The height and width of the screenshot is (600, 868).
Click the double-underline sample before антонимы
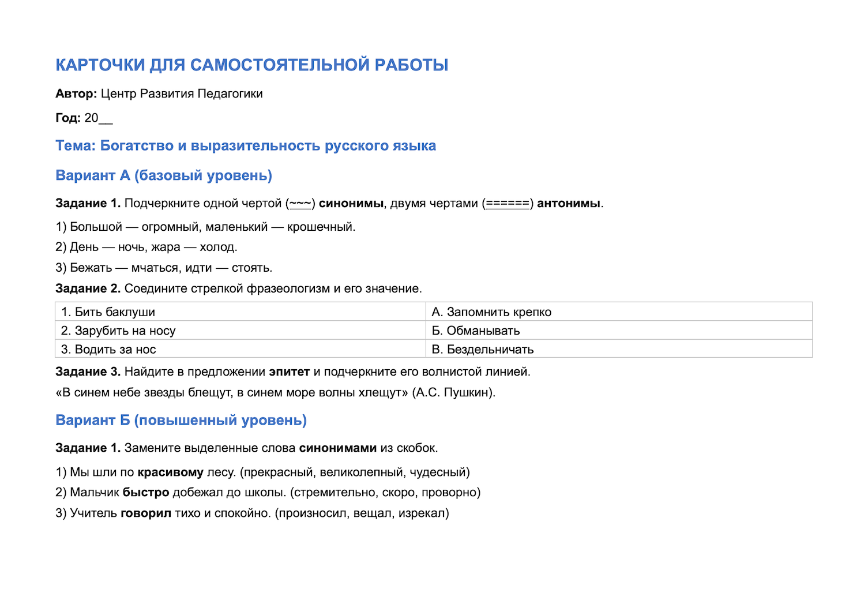point(508,203)
